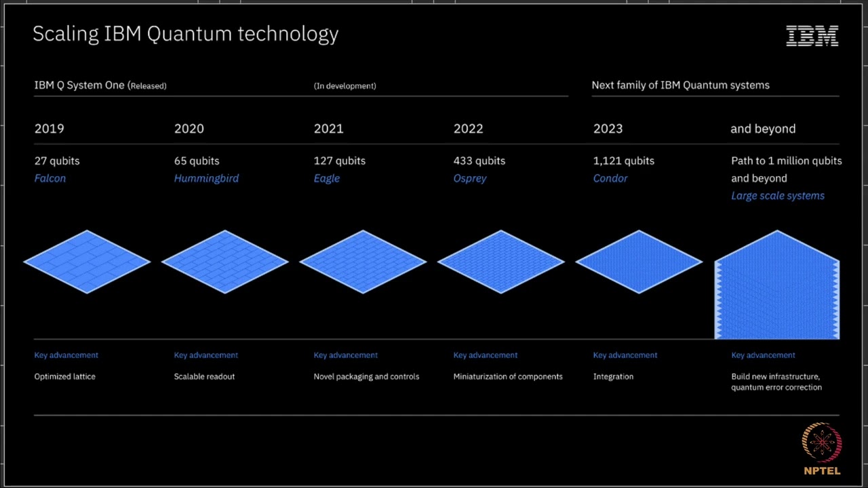Click the year 2023
This screenshot has height=488, width=868.
pyautogui.click(x=608, y=129)
